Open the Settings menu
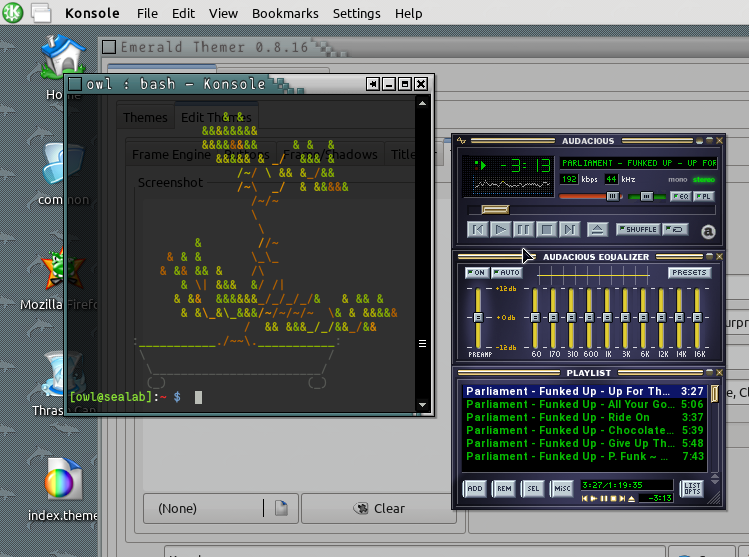 pyautogui.click(x=356, y=13)
